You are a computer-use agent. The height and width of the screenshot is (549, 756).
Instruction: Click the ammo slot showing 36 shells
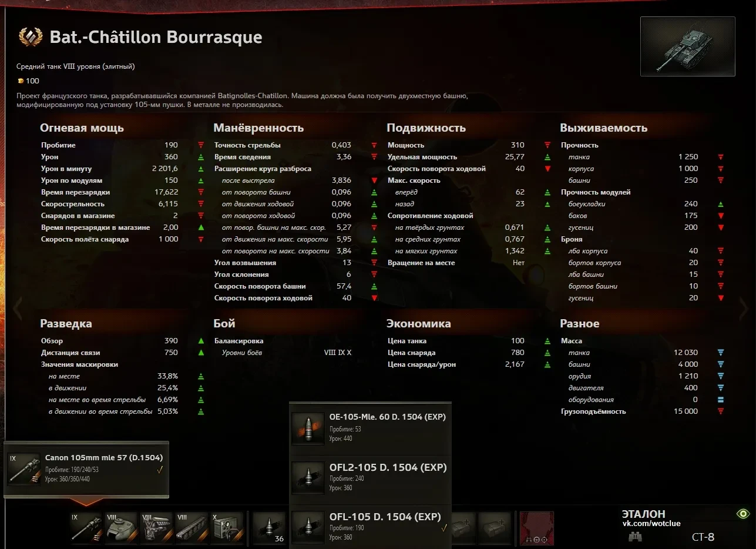(x=270, y=527)
